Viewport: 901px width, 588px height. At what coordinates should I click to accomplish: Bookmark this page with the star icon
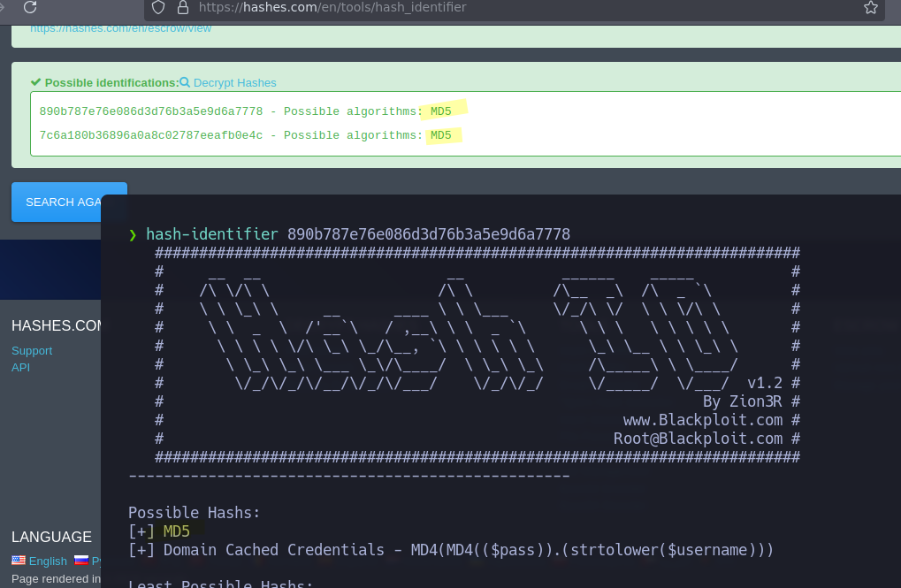pos(870,7)
